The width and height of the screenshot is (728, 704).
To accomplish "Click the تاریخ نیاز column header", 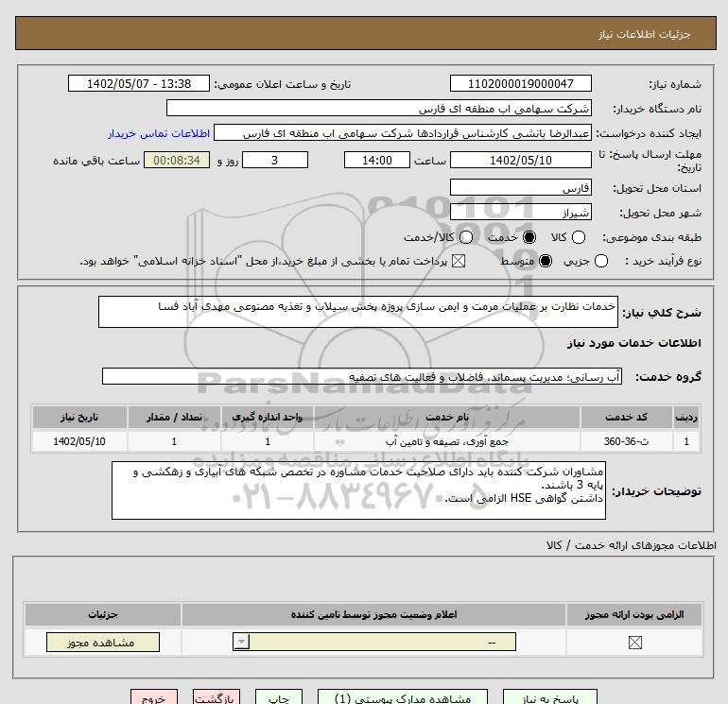I will pyautogui.click(x=79, y=417).
